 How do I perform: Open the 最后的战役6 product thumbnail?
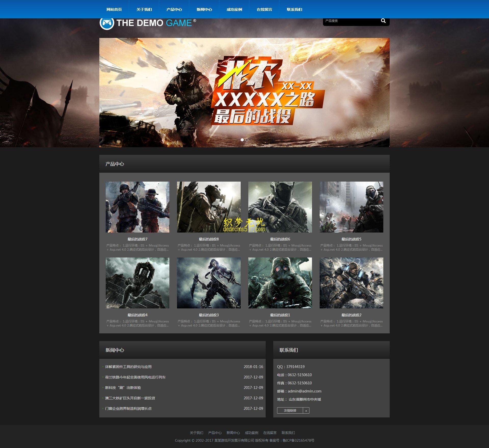pyautogui.click(x=280, y=207)
